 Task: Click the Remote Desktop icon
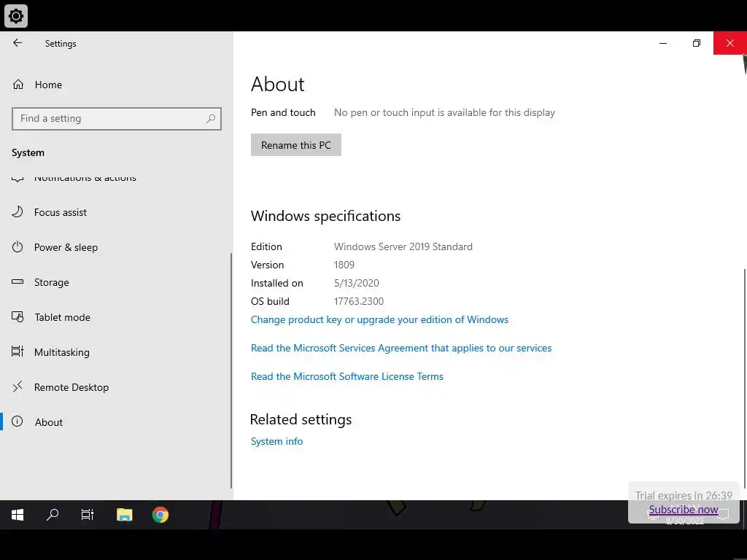(x=18, y=386)
